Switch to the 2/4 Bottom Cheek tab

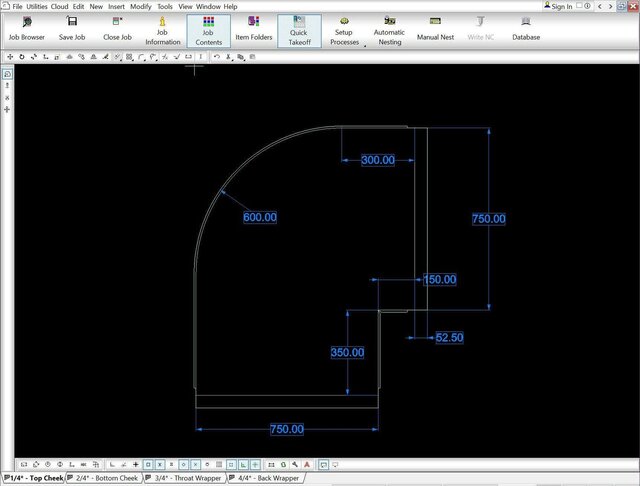click(107, 479)
